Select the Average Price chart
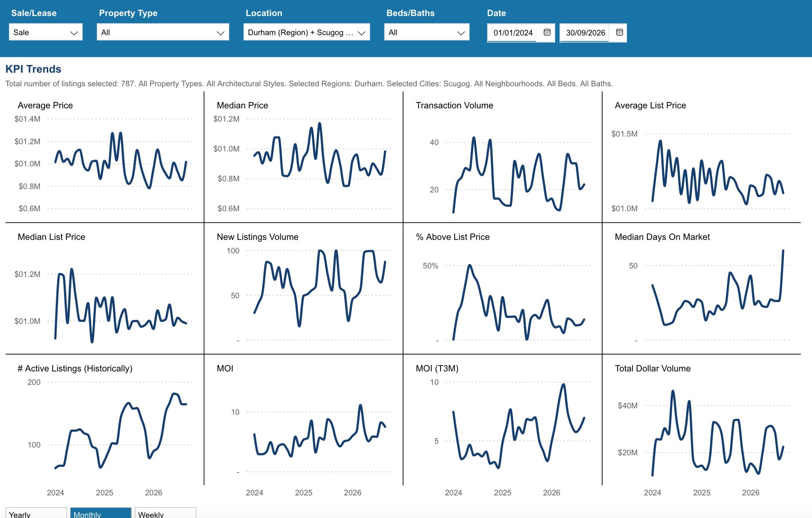 (x=104, y=157)
